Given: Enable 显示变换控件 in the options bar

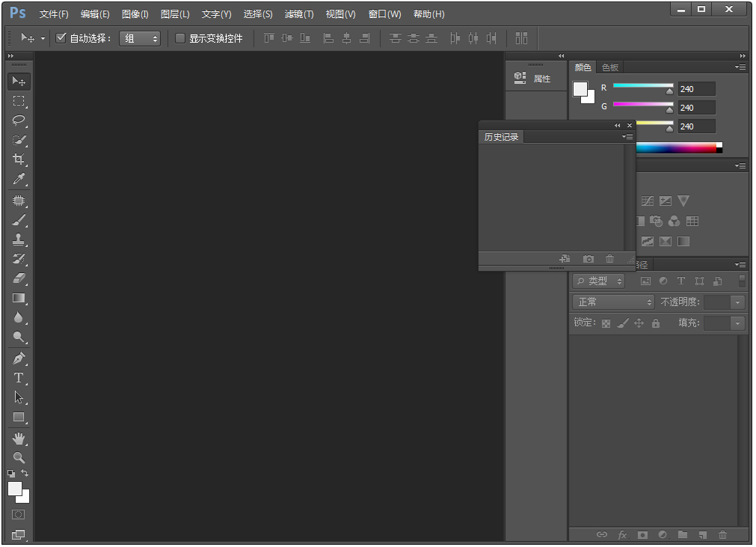Looking at the screenshot, I should (179, 38).
